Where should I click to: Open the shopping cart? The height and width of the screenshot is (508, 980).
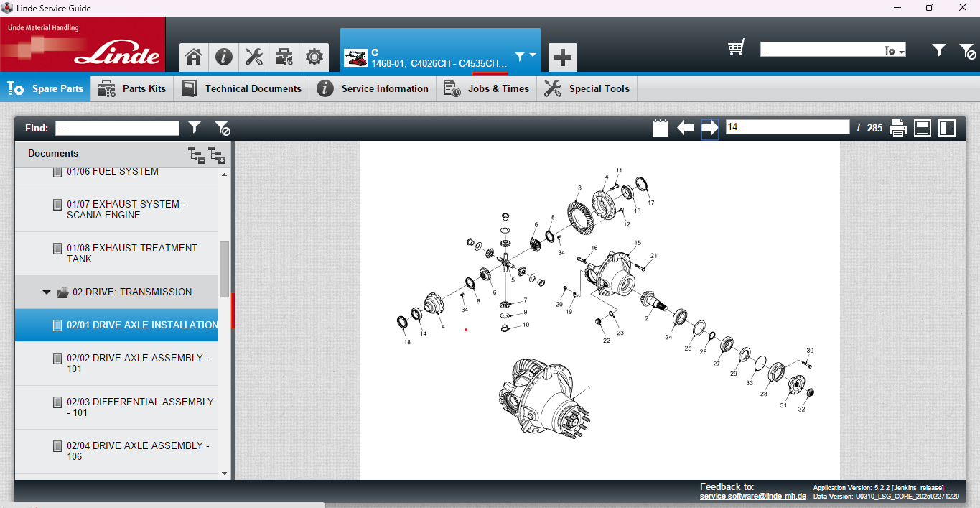[736, 48]
